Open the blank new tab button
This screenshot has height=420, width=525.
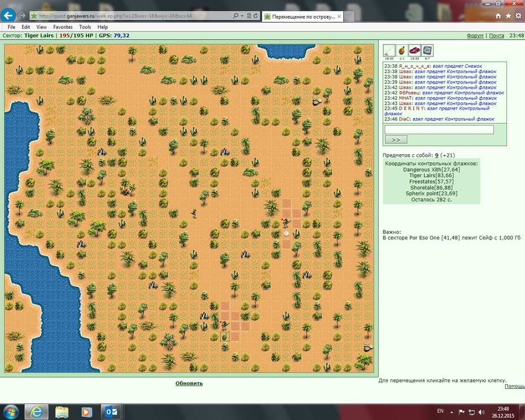pos(349,16)
